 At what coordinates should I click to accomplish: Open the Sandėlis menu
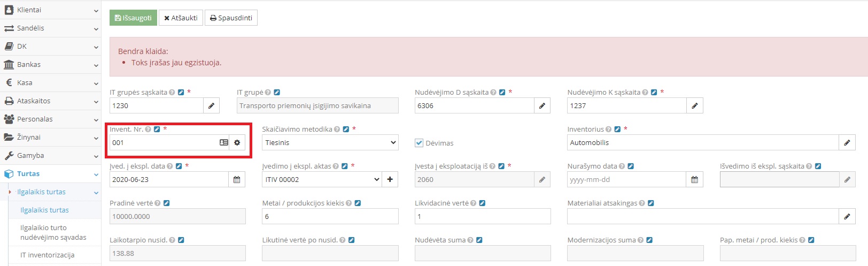tap(50, 28)
